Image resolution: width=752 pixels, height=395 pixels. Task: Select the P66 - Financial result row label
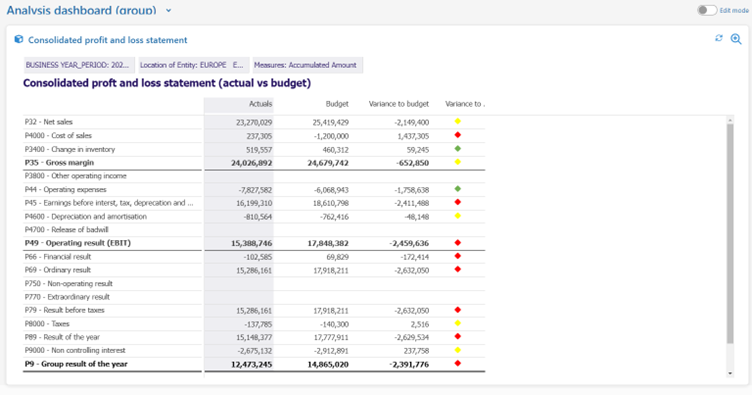click(58, 256)
